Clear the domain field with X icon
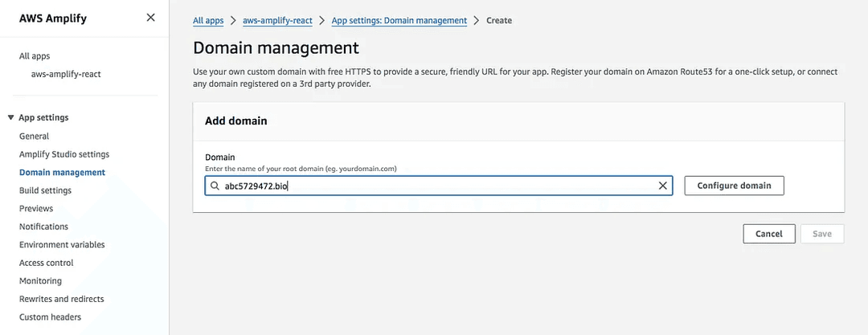Image resolution: width=868 pixels, height=335 pixels. [662, 186]
